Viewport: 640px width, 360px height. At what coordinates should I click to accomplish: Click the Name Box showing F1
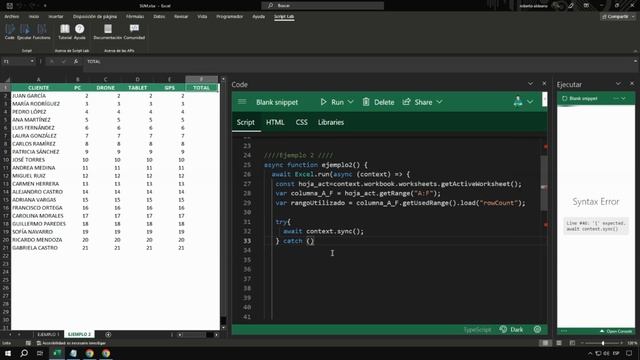click(x=16, y=61)
